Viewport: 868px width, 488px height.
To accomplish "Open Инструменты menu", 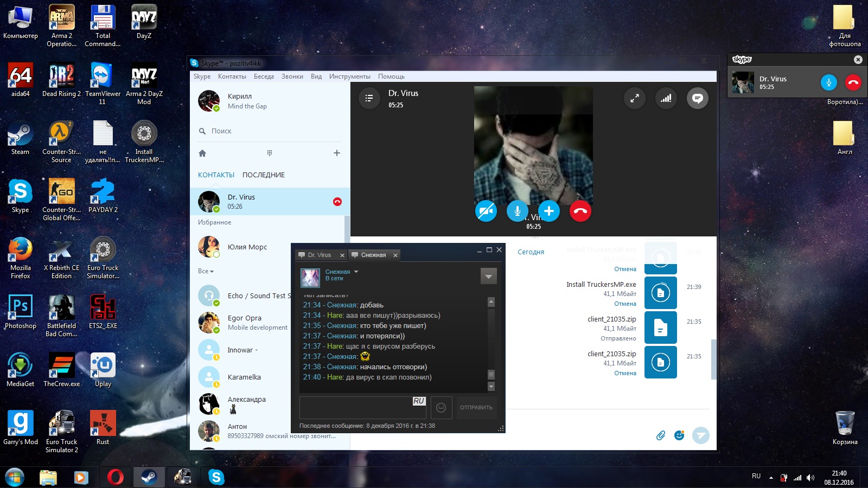I will [350, 76].
